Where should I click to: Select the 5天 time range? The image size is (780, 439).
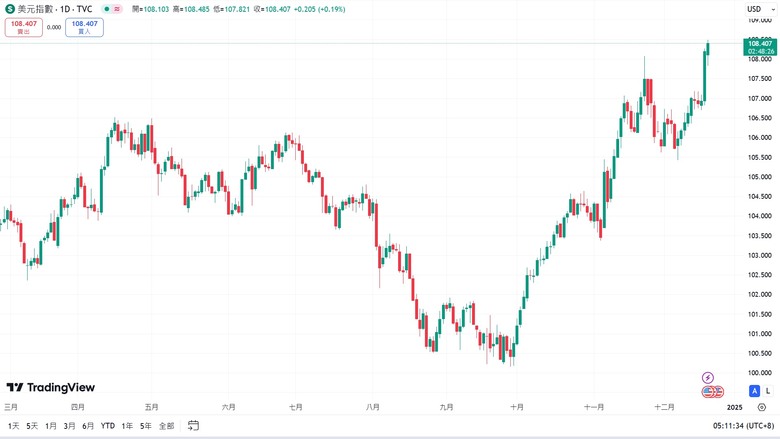pos(32,426)
